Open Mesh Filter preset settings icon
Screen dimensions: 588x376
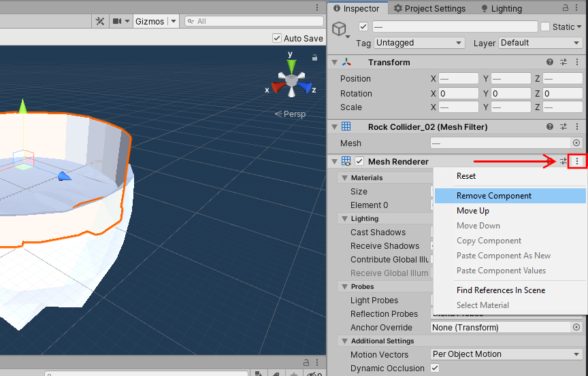(x=563, y=126)
